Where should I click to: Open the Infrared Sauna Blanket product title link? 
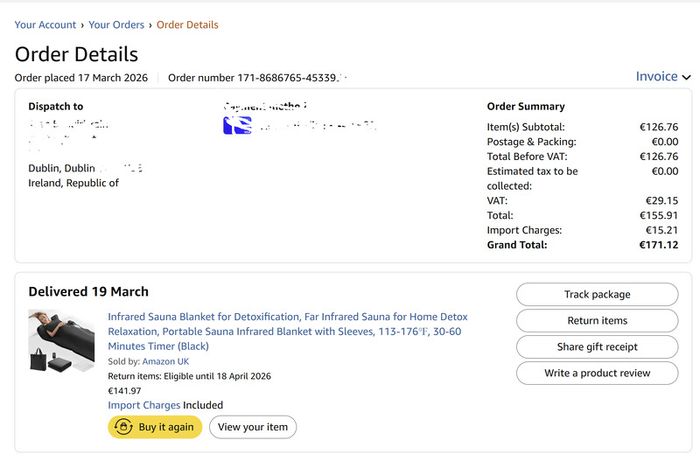(288, 331)
